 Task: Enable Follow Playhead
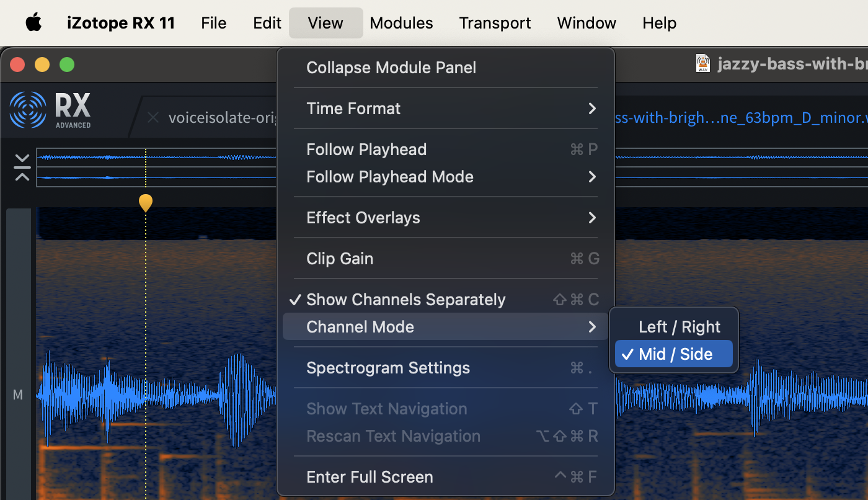[366, 150]
